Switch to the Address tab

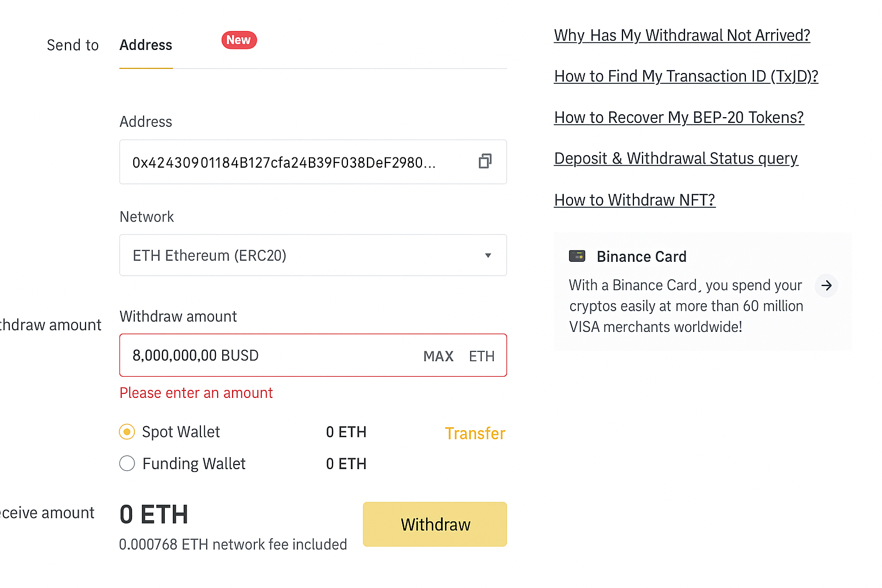146,45
